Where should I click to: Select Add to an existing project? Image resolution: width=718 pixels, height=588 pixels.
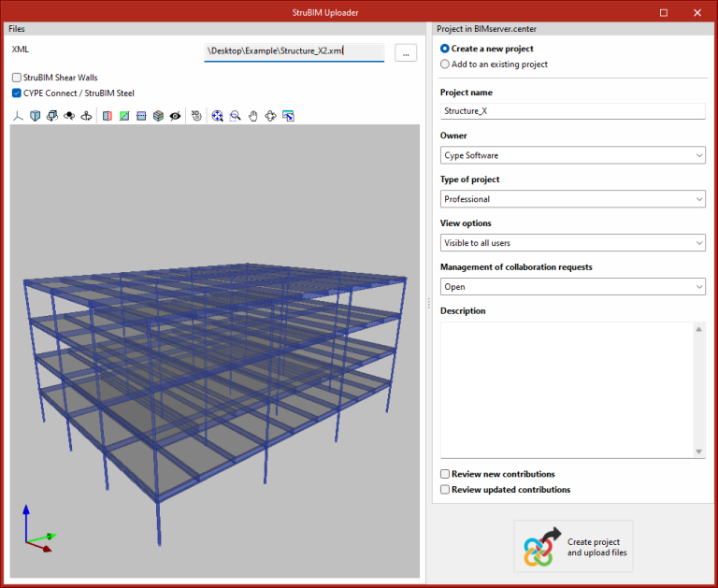[x=445, y=65]
